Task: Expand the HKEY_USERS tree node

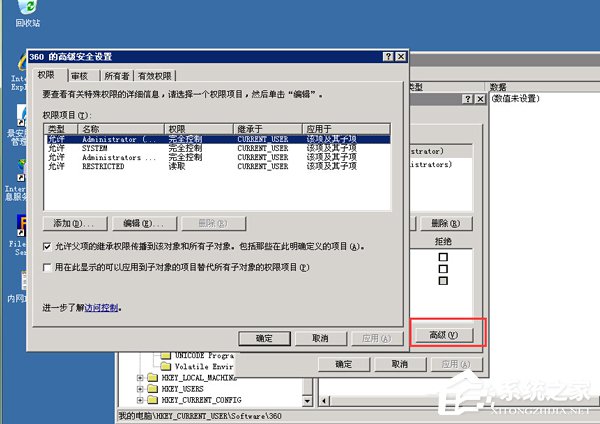Action: [x=139, y=389]
